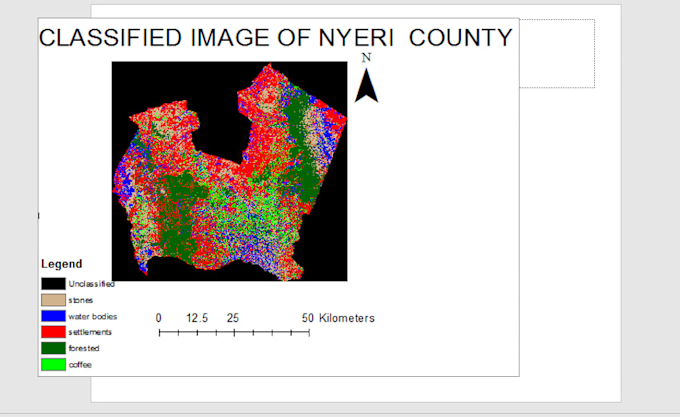Screen dimensions: 680x417
Task: Click the dark green forested swatch
Action: tap(53, 348)
